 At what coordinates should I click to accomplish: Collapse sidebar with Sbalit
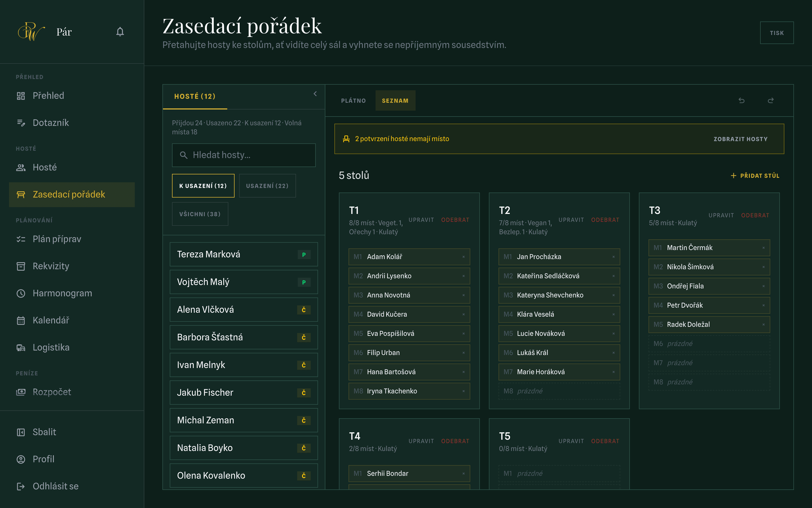[x=72, y=432]
